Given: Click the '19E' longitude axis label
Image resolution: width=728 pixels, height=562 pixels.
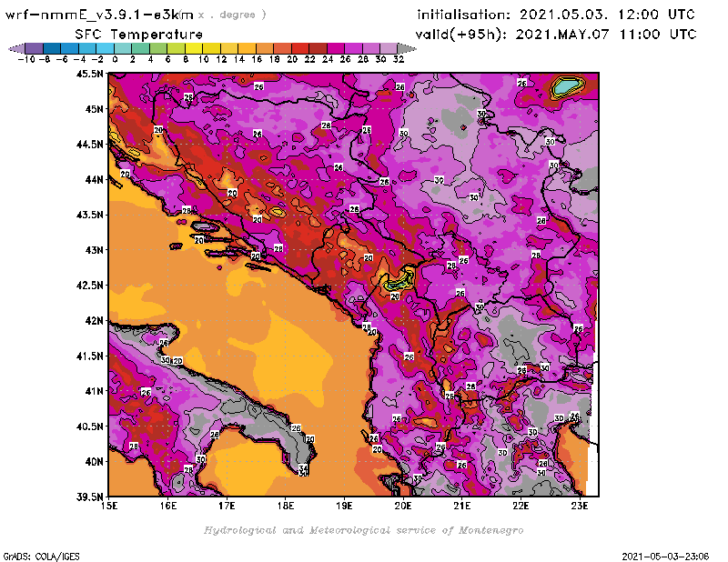Looking at the screenshot, I should click(344, 506).
